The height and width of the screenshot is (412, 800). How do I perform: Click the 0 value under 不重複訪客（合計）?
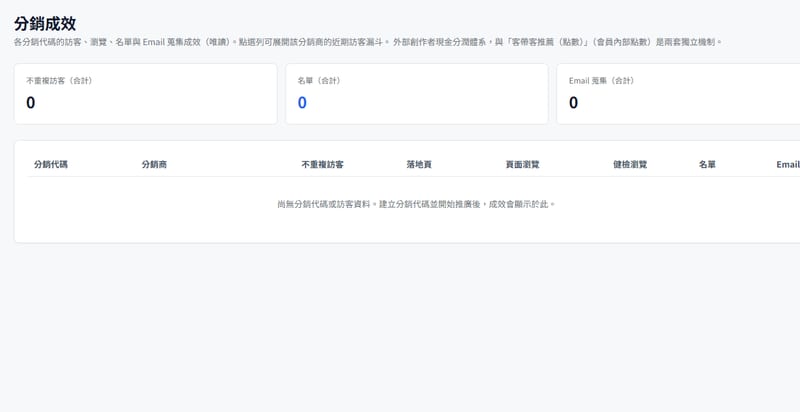(x=31, y=103)
